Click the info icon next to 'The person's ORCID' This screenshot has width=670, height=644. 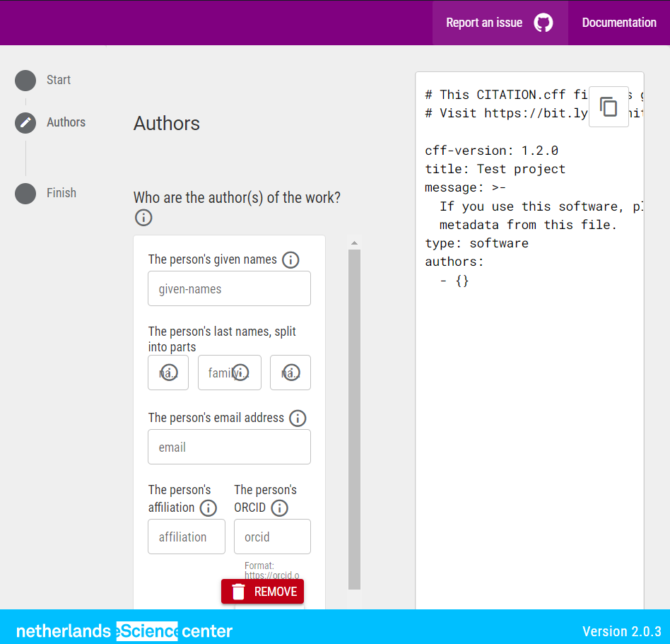tap(279, 508)
